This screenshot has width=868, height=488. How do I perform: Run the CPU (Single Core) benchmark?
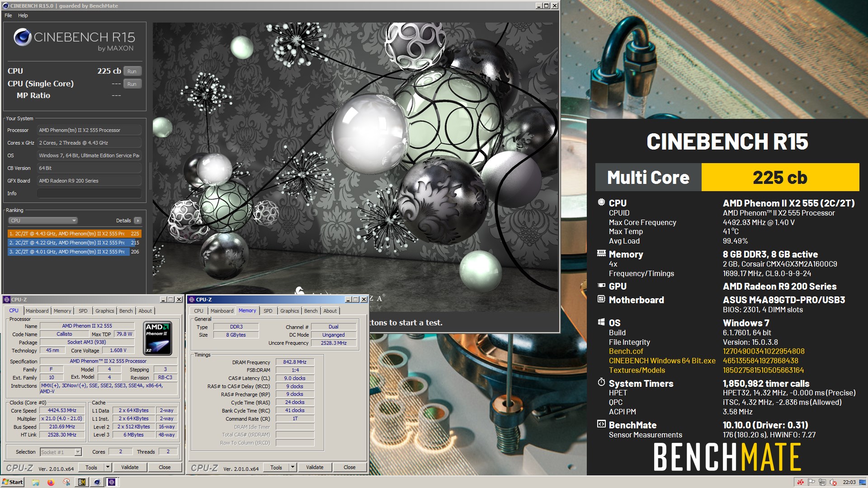click(x=132, y=84)
